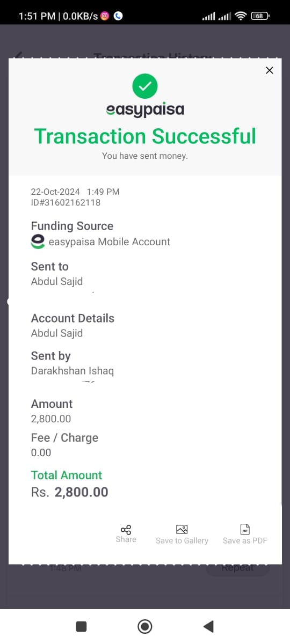Tap the green success checkmark icon
The height and width of the screenshot is (644, 290).
coord(145,86)
